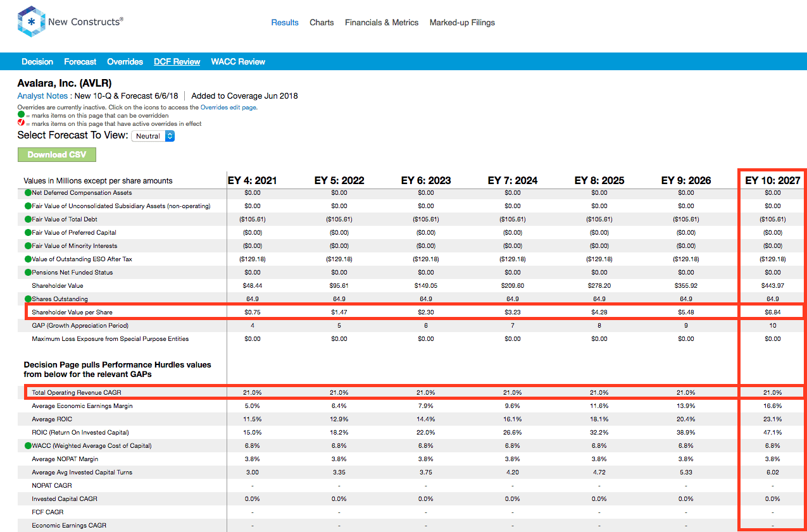
Task: Click green override dot for WACC row
Action: point(28,445)
